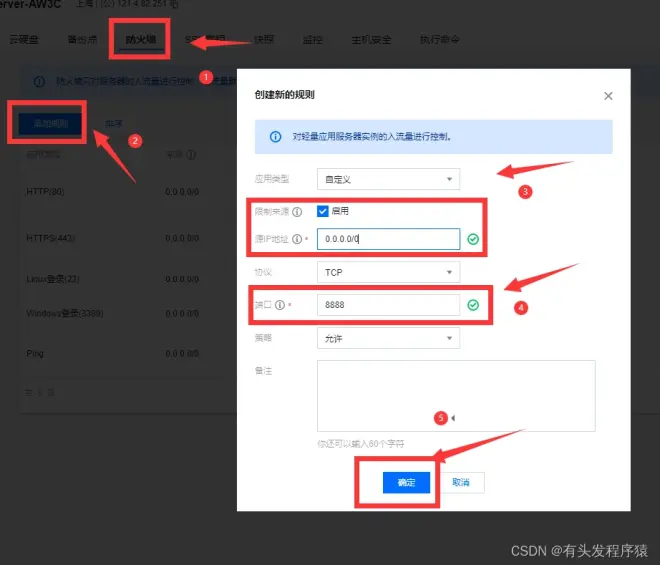Image resolution: width=660 pixels, height=565 pixels.
Task: Click green check mark next to source IP field
Action: 473,239
